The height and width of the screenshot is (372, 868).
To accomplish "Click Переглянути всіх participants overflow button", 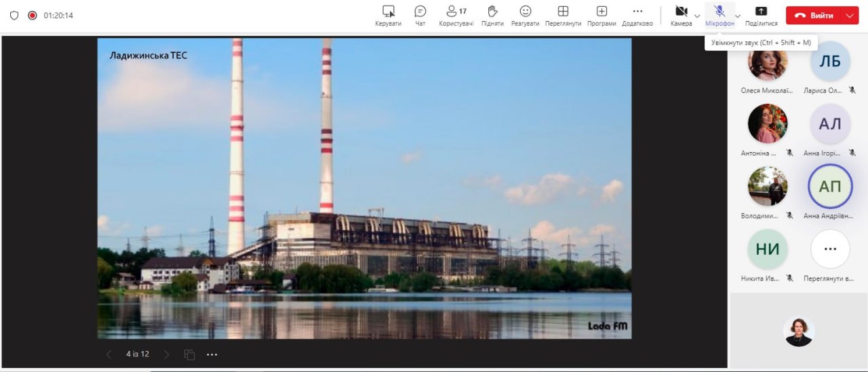I will tap(830, 249).
